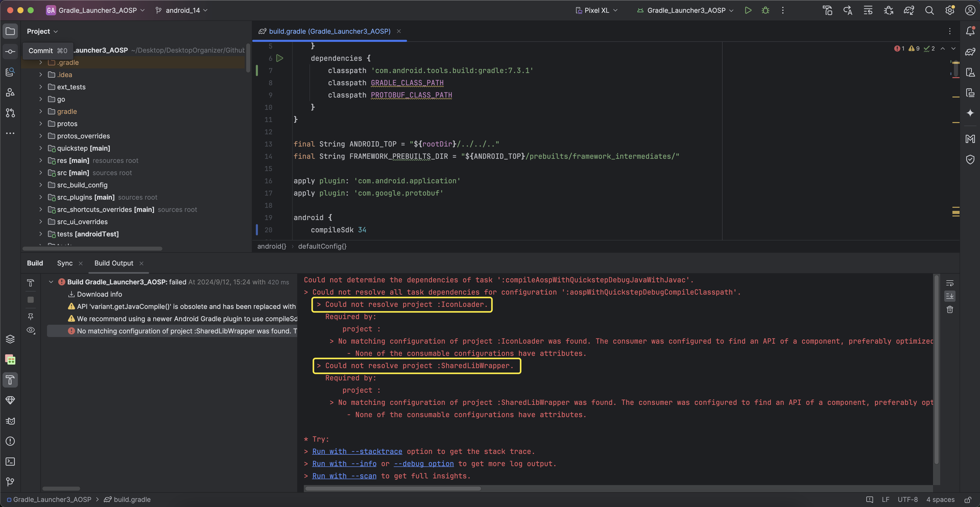980x507 pixels.
Task: Open more run actions vertical dots menu
Action: click(783, 10)
